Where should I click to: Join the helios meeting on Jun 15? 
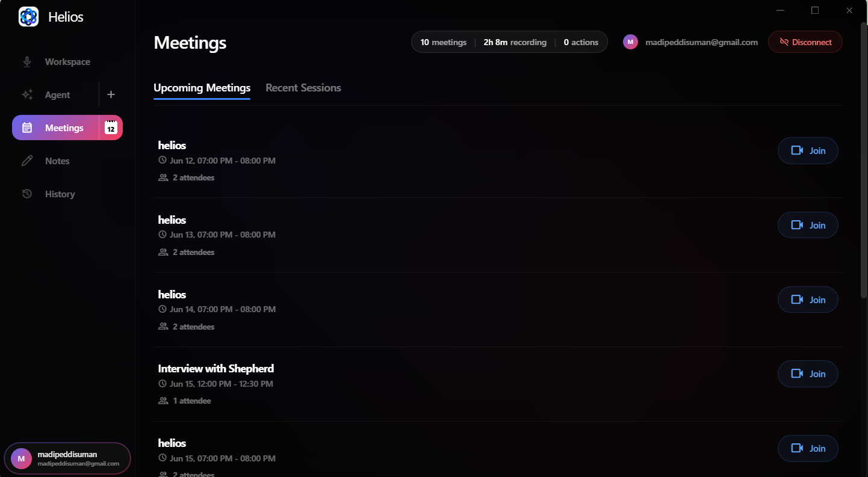pyautogui.click(x=808, y=449)
